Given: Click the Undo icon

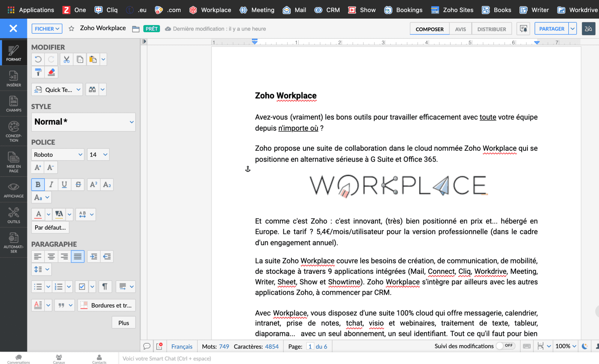Looking at the screenshot, I should pos(38,59).
